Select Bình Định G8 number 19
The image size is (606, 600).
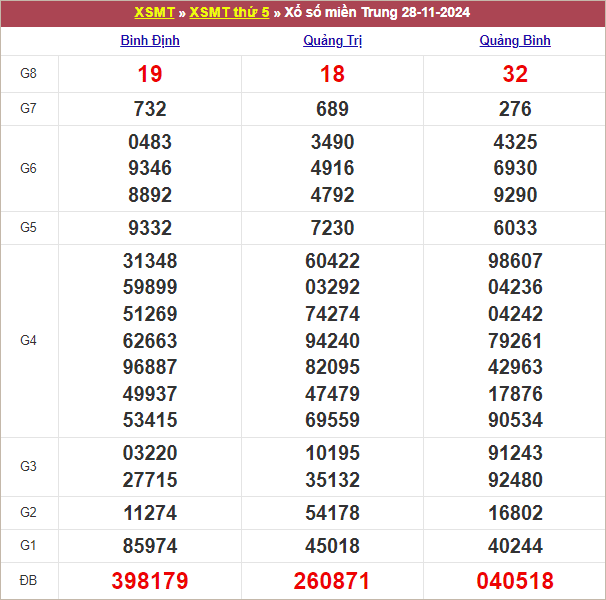[150, 74]
